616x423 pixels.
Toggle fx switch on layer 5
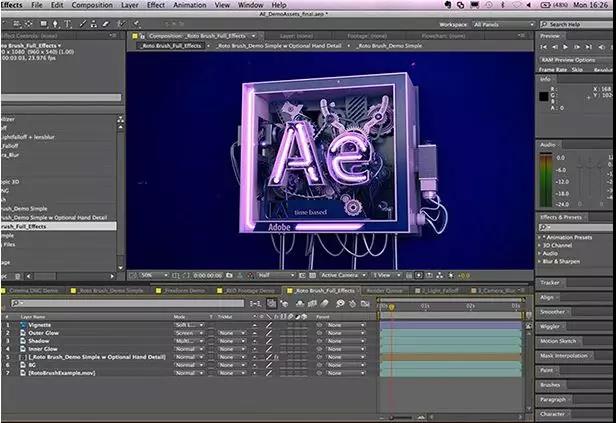276,357
